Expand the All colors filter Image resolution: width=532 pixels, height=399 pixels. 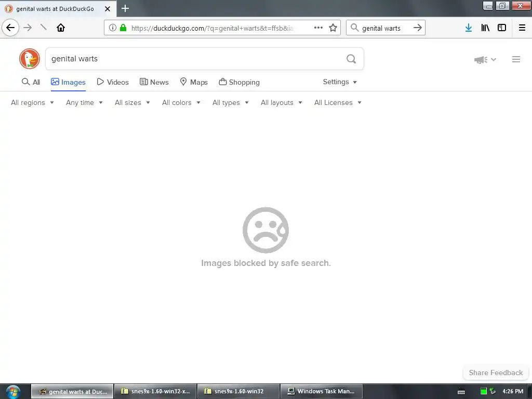click(x=181, y=102)
